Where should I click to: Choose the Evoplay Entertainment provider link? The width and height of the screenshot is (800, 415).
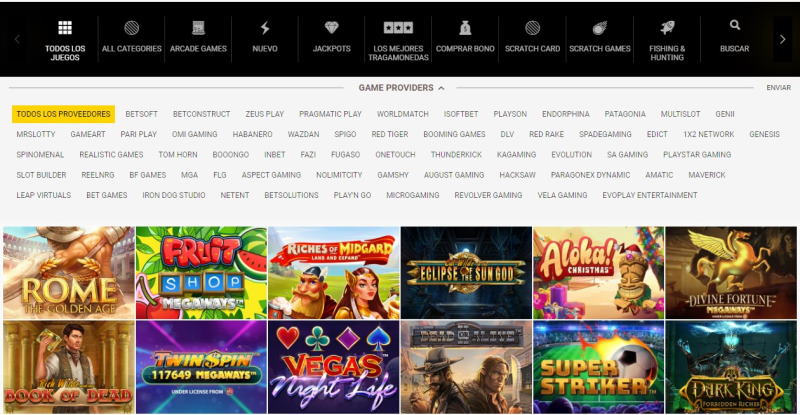(x=649, y=195)
